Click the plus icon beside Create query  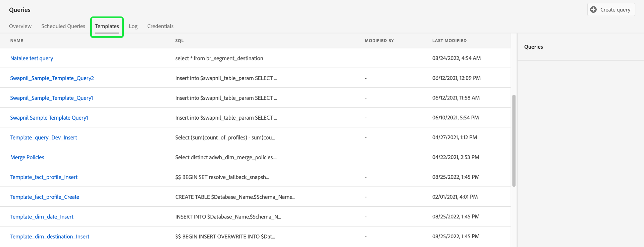pos(593,10)
